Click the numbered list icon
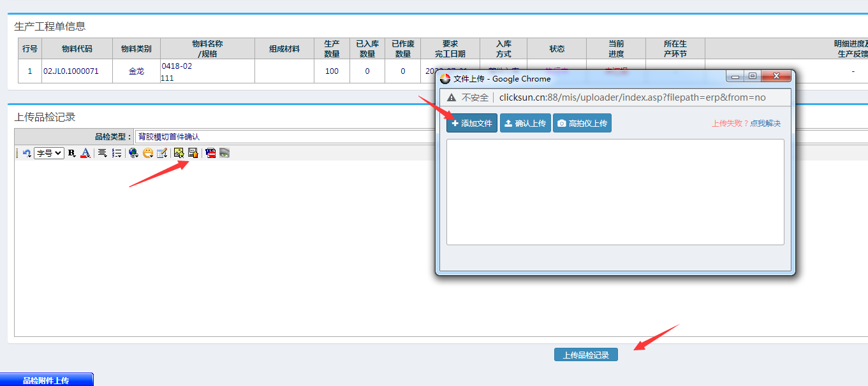This screenshot has width=868, height=386. 117,153
